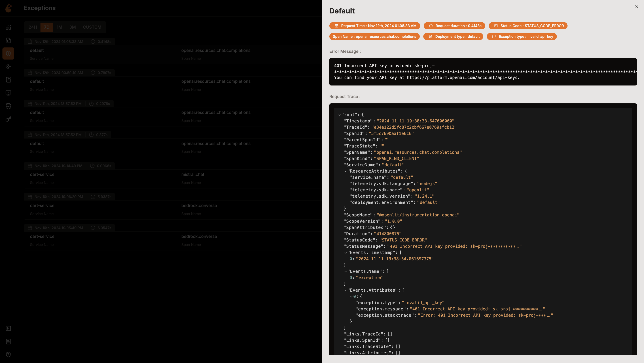Open the Openground playground icon
This screenshot has width=644, height=363.
8,93
